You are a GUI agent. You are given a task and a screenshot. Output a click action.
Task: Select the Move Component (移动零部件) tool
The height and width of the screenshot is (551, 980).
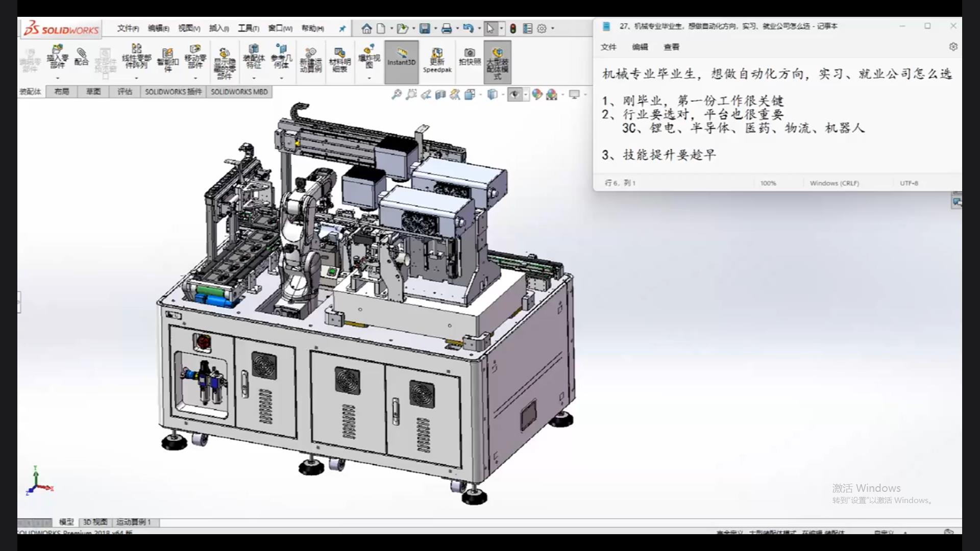[195, 57]
